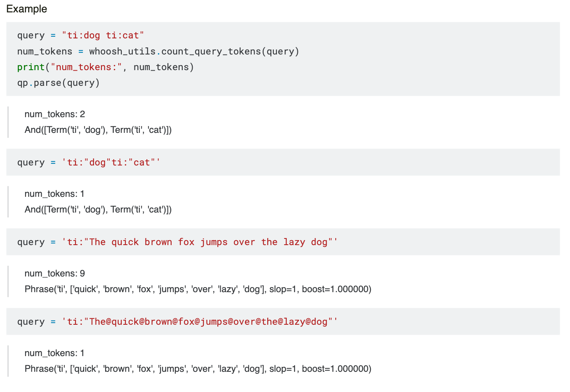Viewport: 570px width, 392px height.
Task: Click the "num_tokens:" string inside print
Action: (x=86, y=67)
